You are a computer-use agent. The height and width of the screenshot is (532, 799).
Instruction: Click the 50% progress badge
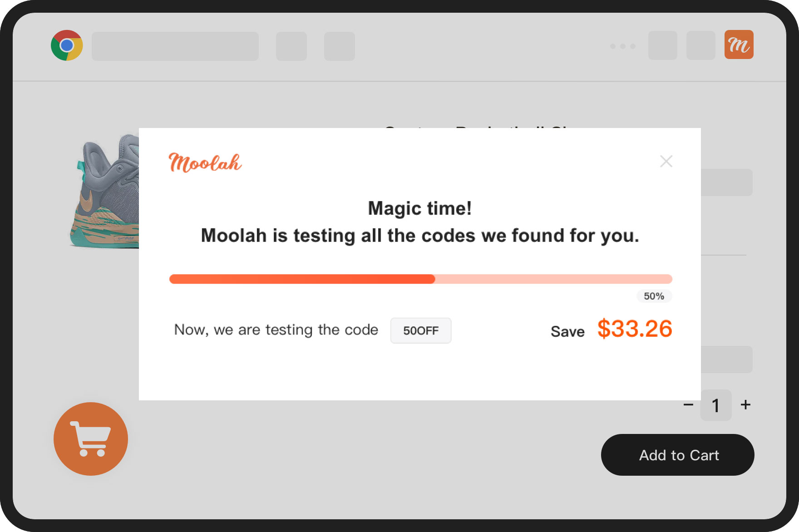[x=654, y=296]
